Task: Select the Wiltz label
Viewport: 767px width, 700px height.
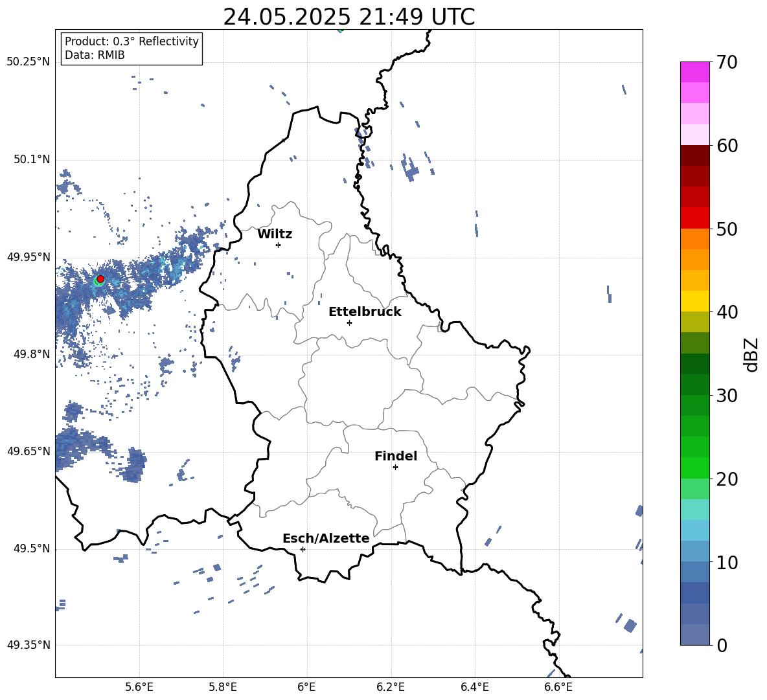Action: point(275,234)
